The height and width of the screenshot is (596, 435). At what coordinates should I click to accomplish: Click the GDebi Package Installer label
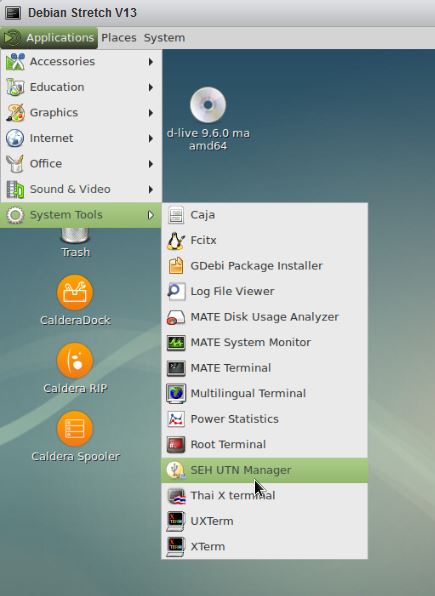point(256,266)
